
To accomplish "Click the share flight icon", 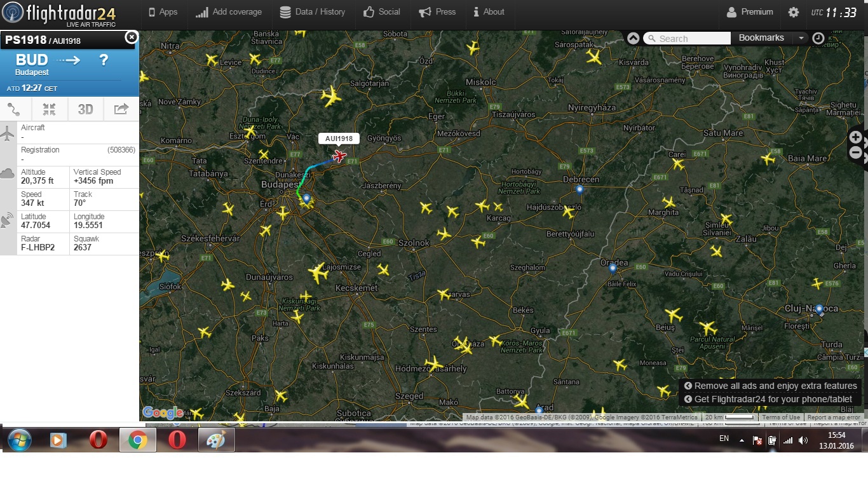I will pyautogui.click(x=121, y=109).
